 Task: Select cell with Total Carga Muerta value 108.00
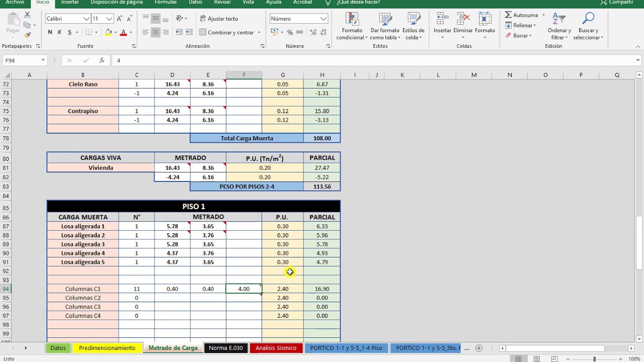pyautogui.click(x=322, y=138)
